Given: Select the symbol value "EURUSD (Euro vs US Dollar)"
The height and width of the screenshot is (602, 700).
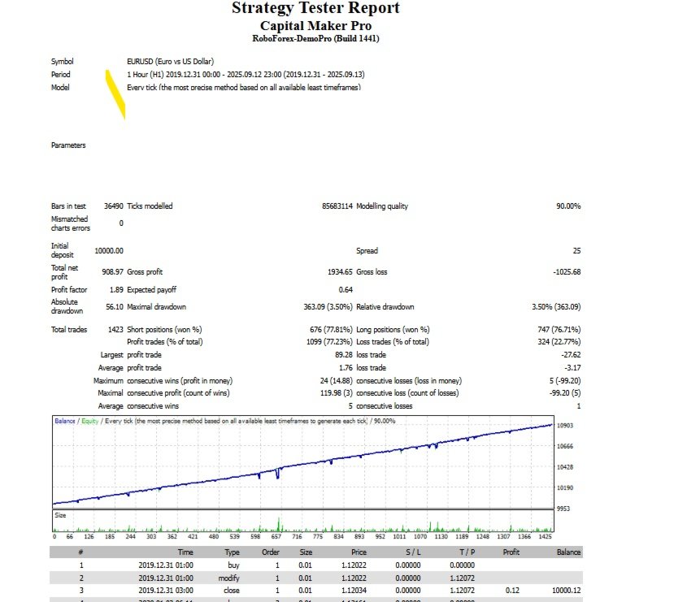Looking at the screenshot, I should 170,62.
